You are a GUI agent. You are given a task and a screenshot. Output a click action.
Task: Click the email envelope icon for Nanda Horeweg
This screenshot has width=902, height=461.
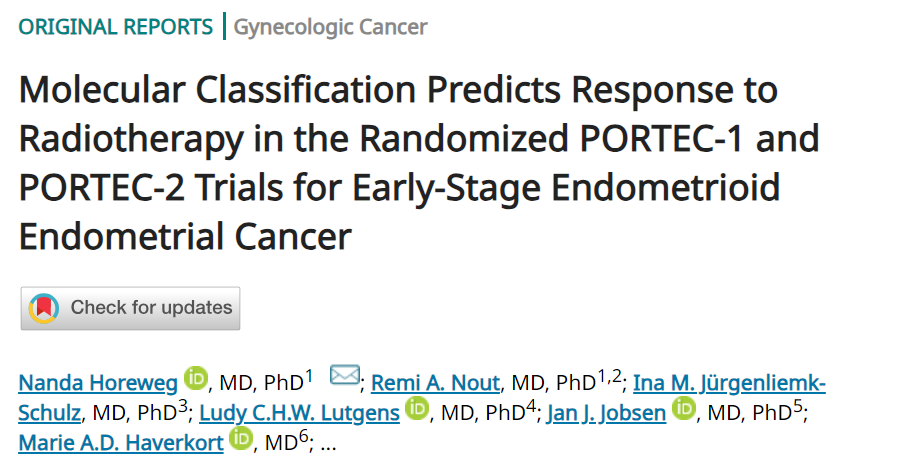pos(344,376)
